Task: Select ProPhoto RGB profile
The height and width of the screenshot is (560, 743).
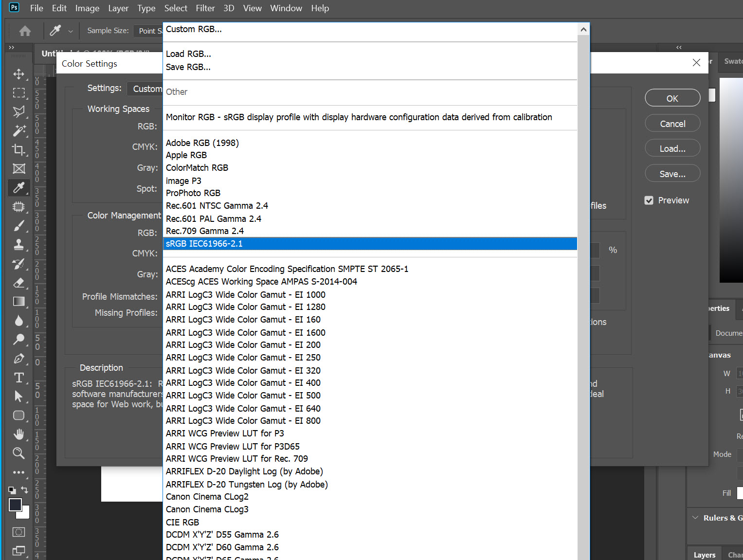Action: 370,193
